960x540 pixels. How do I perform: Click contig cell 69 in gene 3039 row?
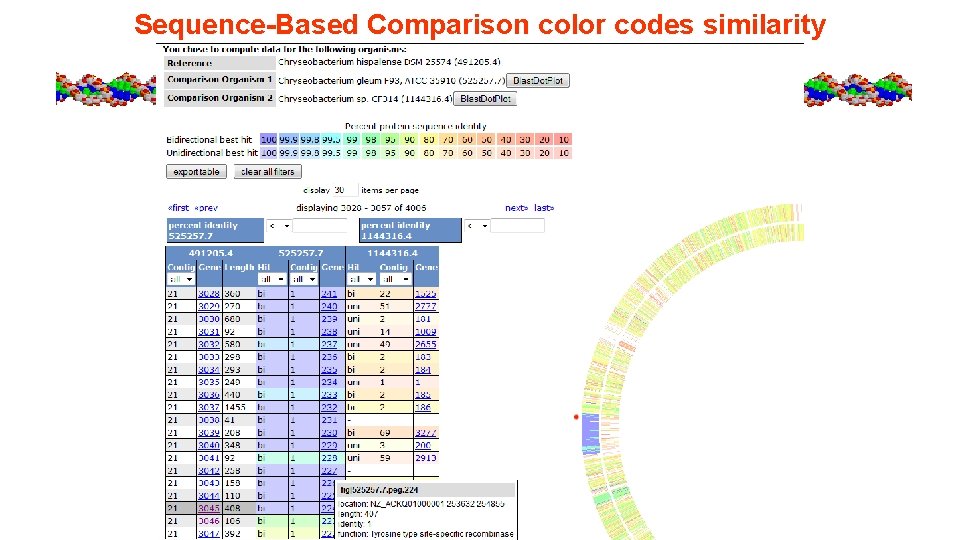[x=396, y=433]
